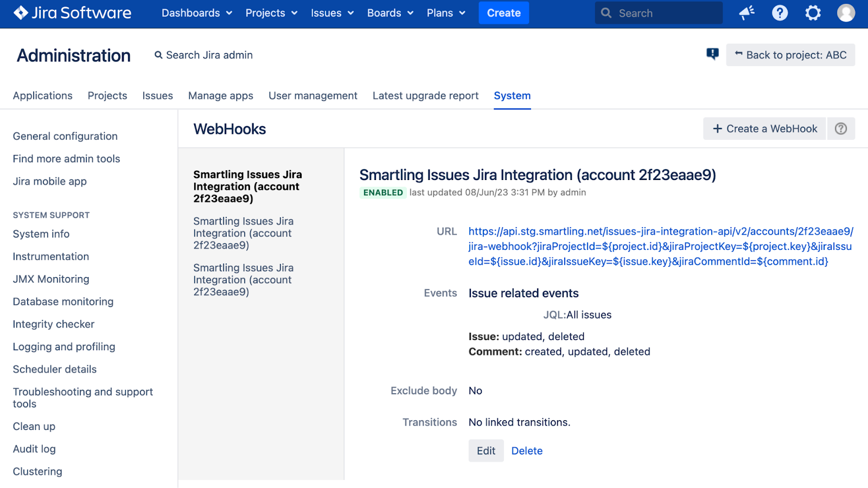This screenshot has height=488, width=868.
Task: Click the Create button
Action: 503,13
